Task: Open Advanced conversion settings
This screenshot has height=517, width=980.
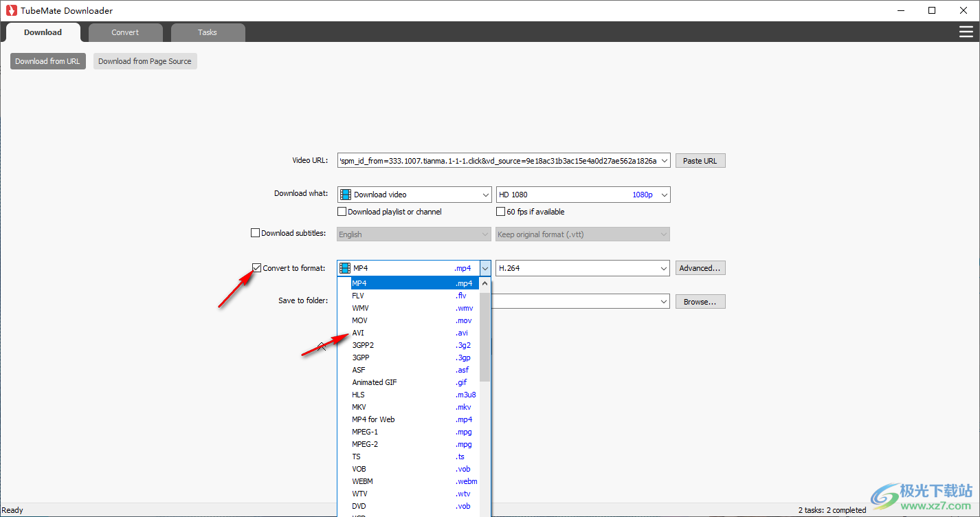Action: point(700,268)
